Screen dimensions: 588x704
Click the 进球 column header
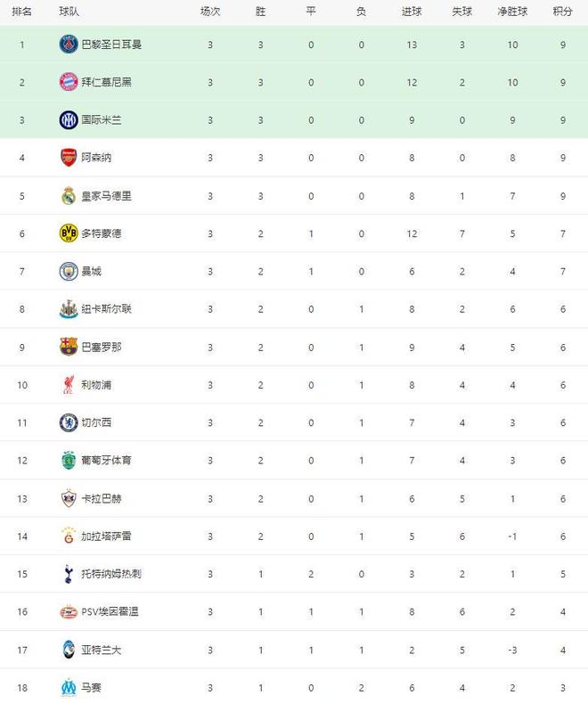(x=412, y=12)
